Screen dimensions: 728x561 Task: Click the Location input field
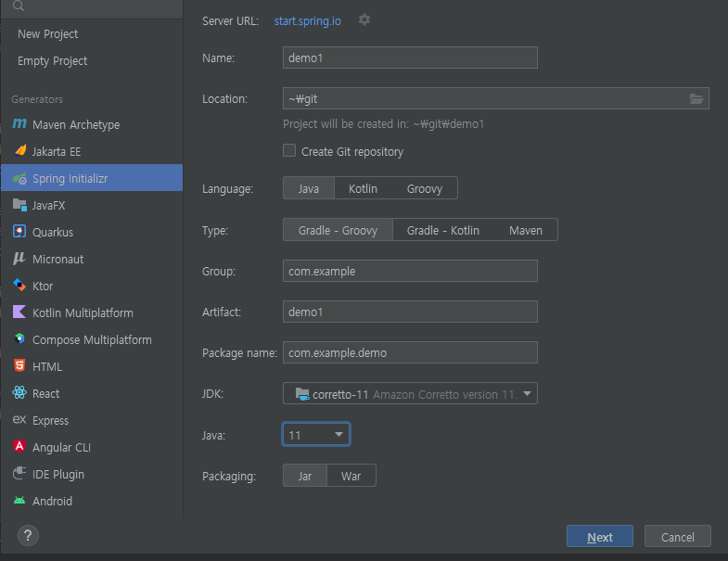click(x=496, y=98)
